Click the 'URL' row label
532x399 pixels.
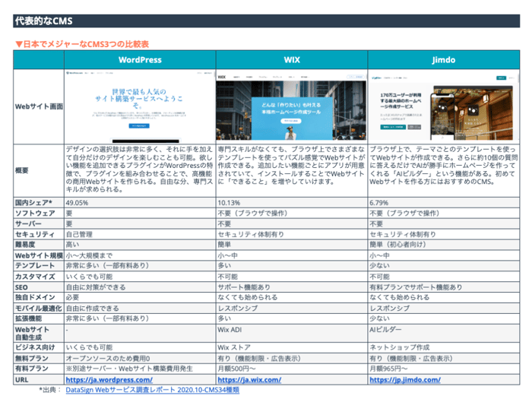pyautogui.click(x=22, y=380)
